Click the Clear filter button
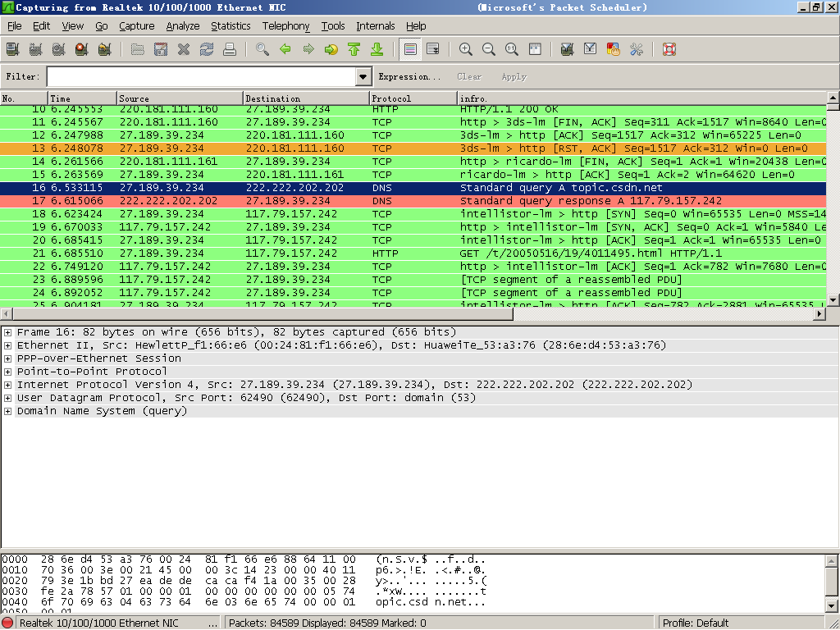The width and height of the screenshot is (840, 630). (469, 76)
